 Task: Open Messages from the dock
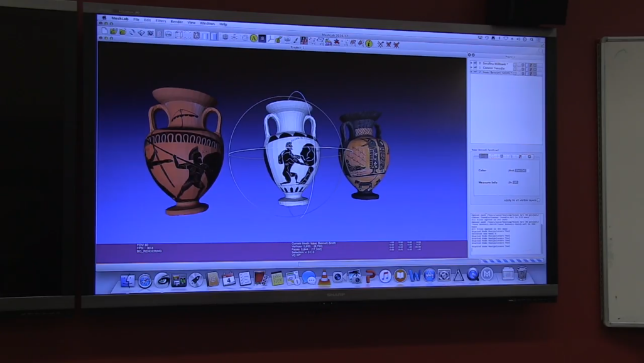click(309, 278)
